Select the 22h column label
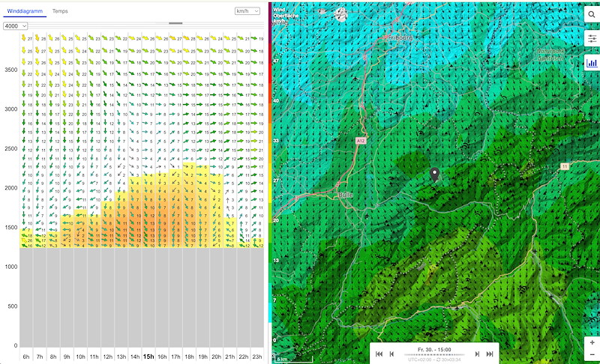 pyautogui.click(x=244, y=357)
